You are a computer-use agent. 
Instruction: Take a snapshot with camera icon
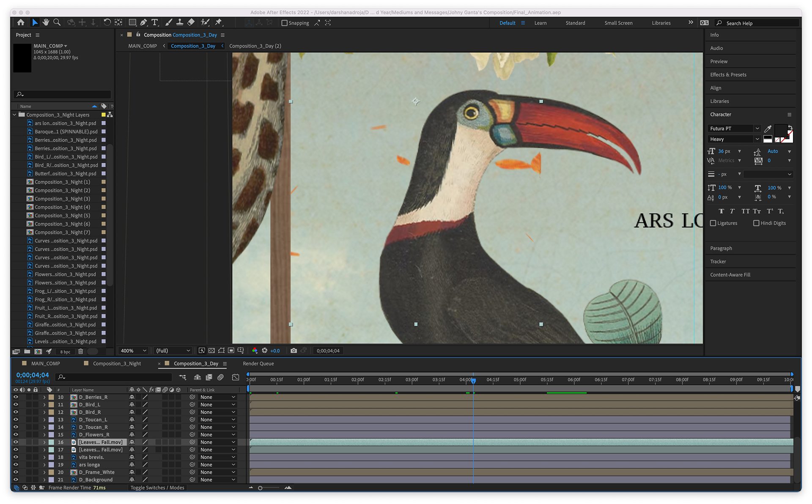click(x=294, y=351)
